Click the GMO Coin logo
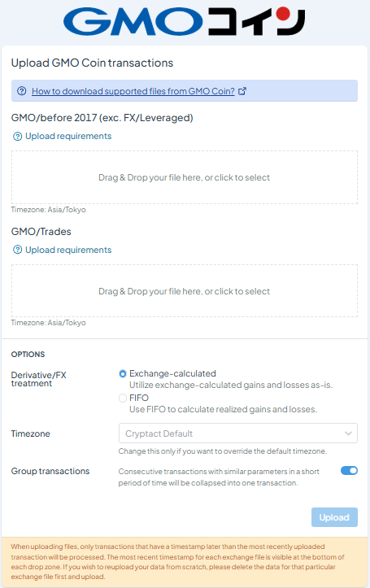This screenshot has height=588, width=370. tap(184, 21)
